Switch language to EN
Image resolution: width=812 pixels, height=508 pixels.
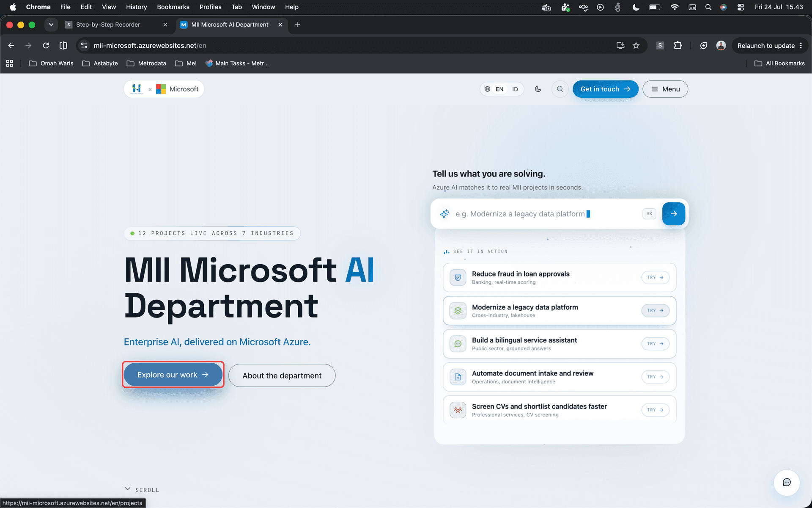click(x=499, y=89)
